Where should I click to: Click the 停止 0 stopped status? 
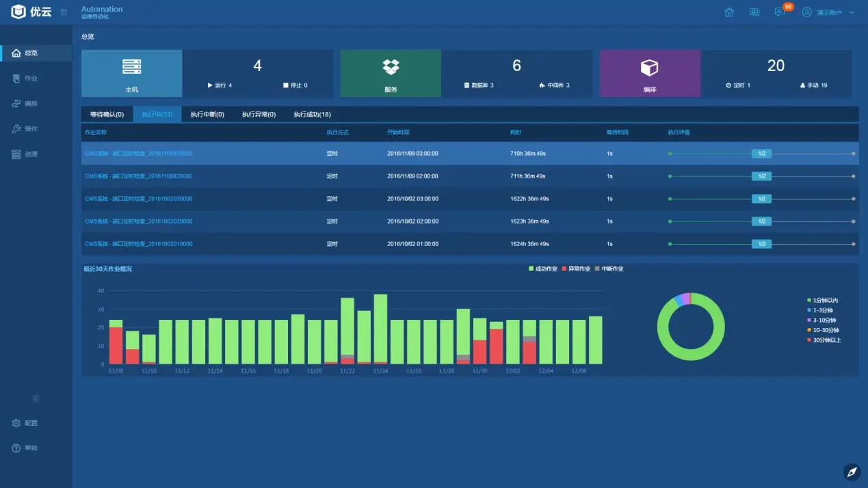[295, 85]
